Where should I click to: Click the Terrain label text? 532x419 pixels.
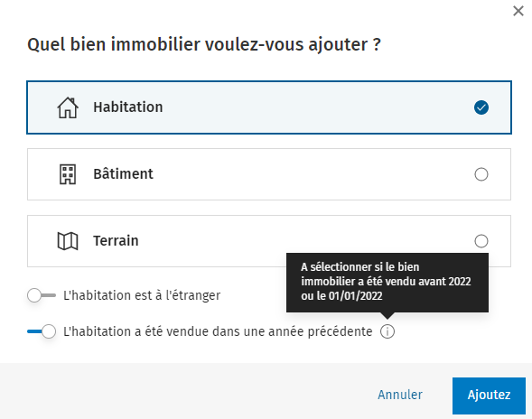[116, 241]
